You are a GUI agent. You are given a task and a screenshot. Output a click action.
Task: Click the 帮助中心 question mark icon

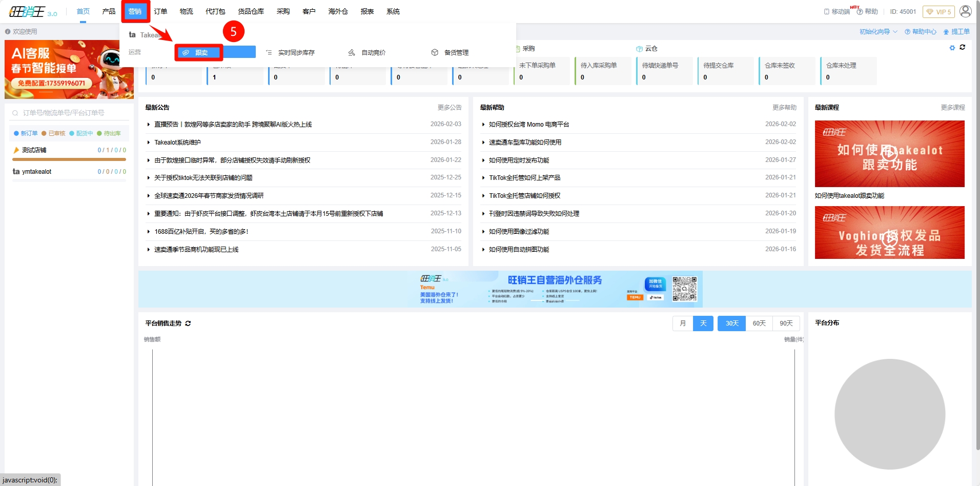907,32
